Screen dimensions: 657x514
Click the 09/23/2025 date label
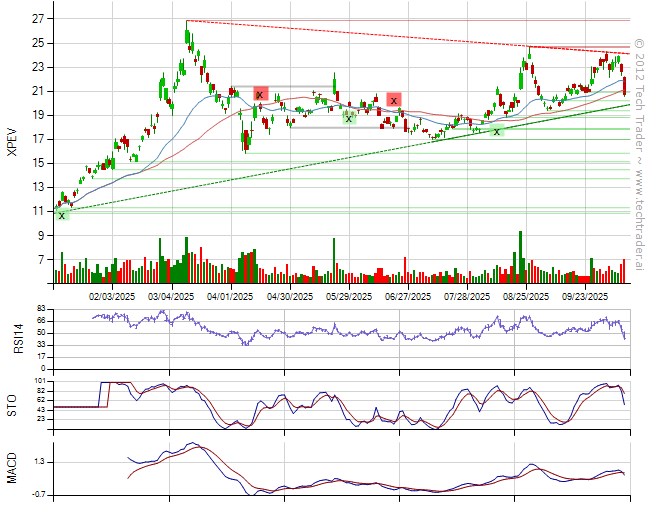click(585, 296)
